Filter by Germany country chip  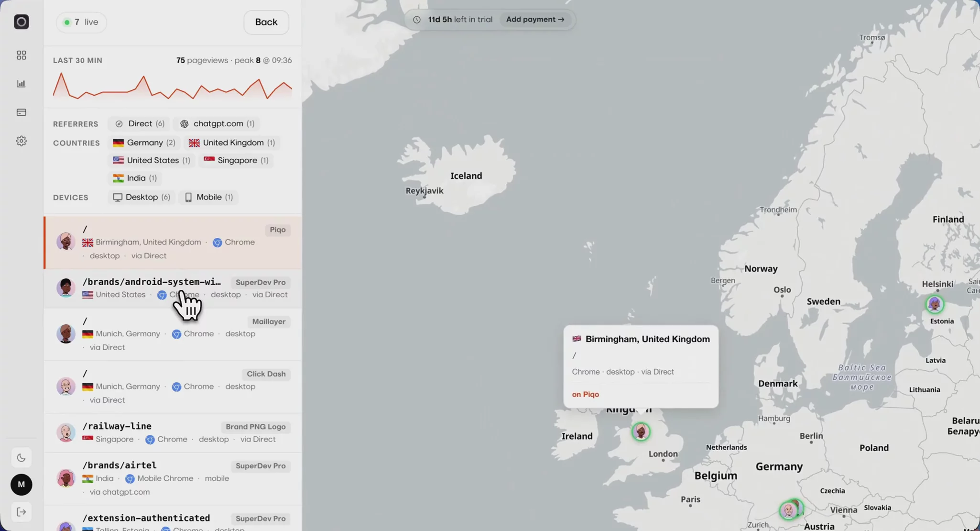pos(144,143)
